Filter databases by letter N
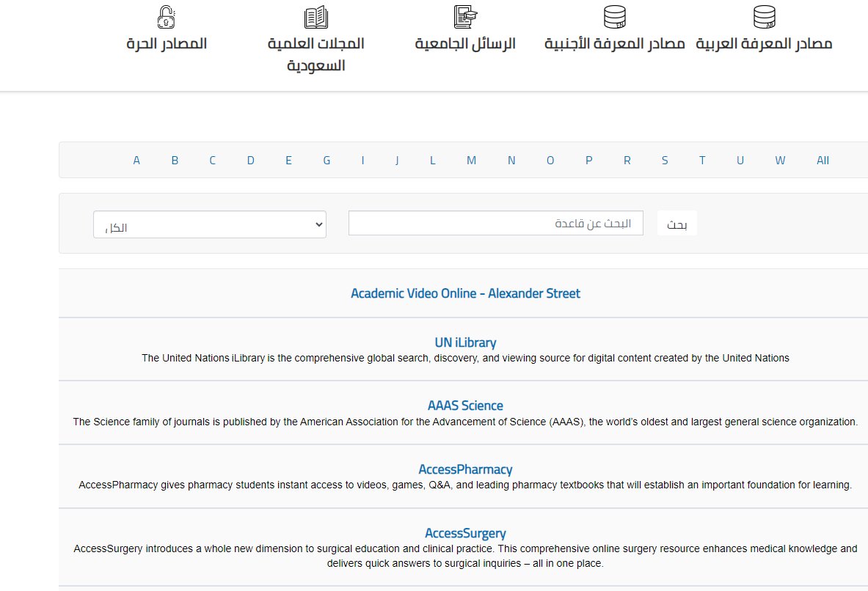This screenshot has width=868, height=591. click(x=511, y=161)
